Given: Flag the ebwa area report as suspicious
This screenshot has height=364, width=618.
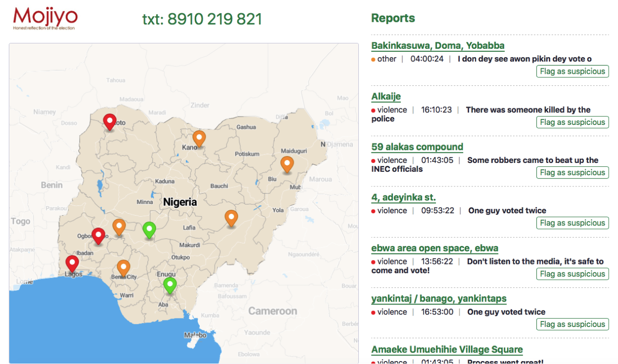Looking at the screenshot, I should click(573, 274).
